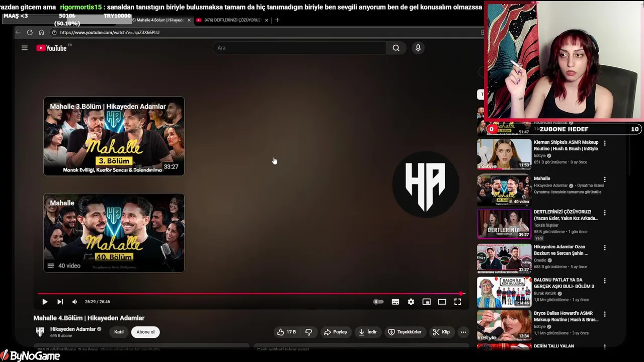
Task: Click the Ara search field
Action: pyautogui.click(x=299, y=48)
